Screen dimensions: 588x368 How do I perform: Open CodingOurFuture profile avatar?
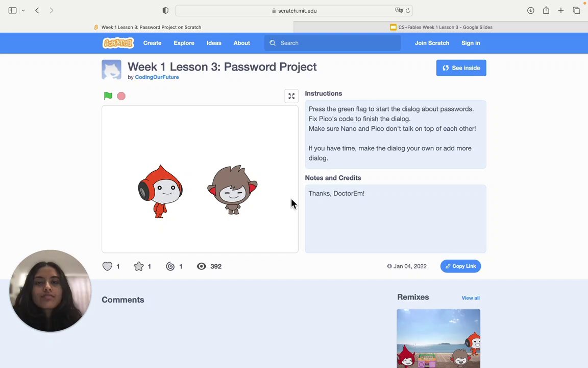(111, 70)
